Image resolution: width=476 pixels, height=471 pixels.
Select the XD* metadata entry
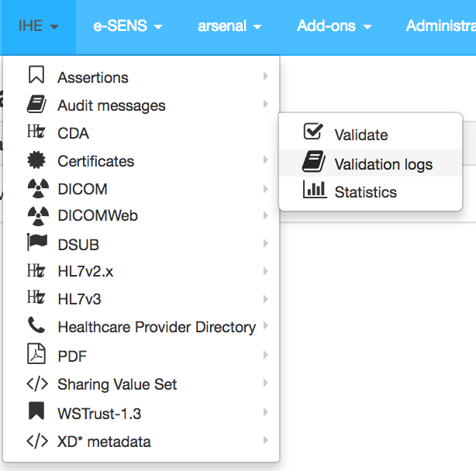pyautogui.click(x=104, y=442)
